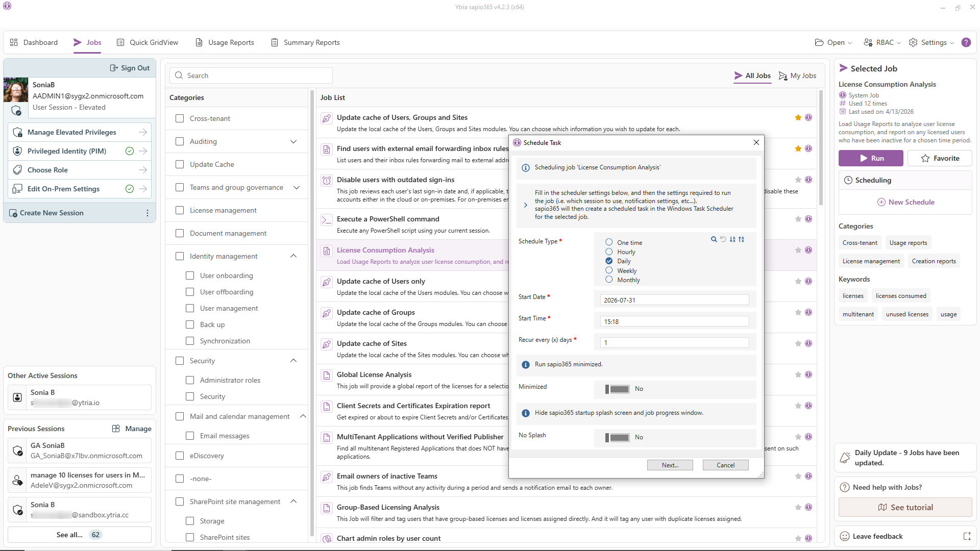This screenshot has width=980, height=551.
Task: Open the Quick GridView tab
Action: pyautogui.click(x=148, y=42)
